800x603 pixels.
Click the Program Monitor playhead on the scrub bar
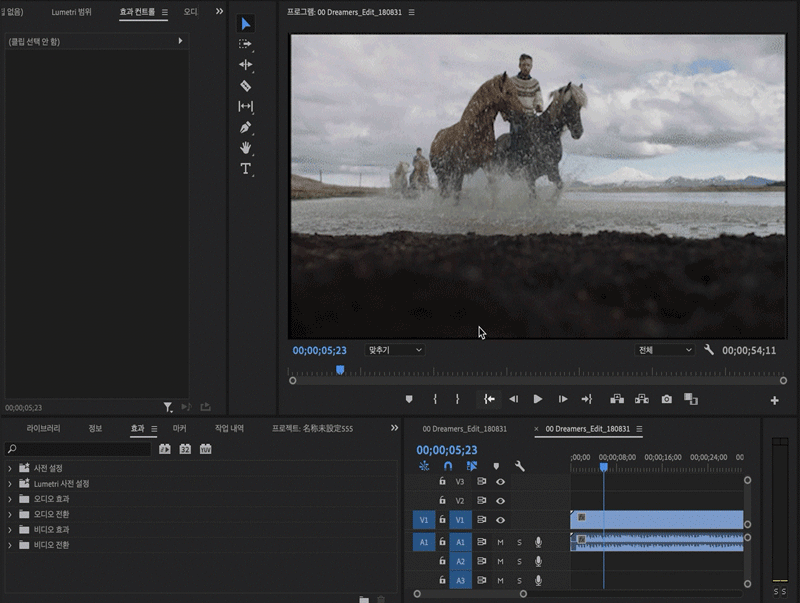340,370
